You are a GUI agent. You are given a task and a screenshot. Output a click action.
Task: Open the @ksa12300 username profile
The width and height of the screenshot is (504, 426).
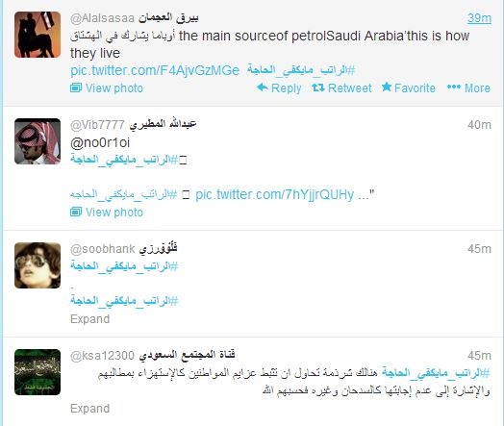pos(102,356)
